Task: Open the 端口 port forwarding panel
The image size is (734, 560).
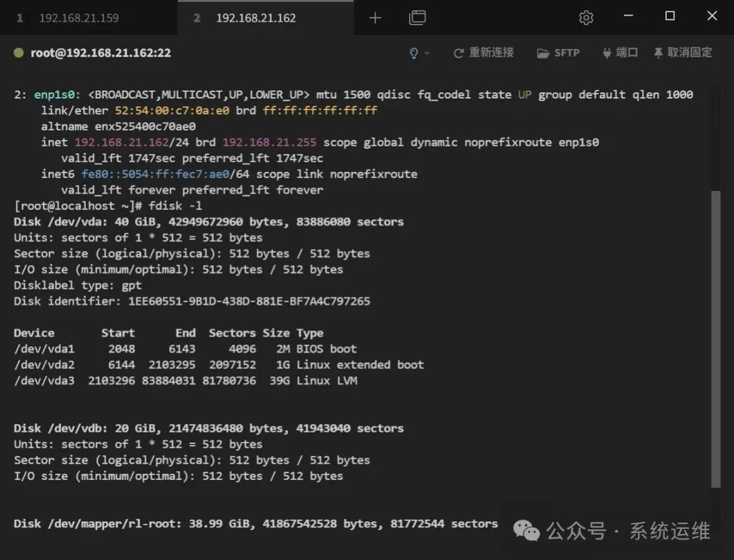Action: click(x=620, y=53)
